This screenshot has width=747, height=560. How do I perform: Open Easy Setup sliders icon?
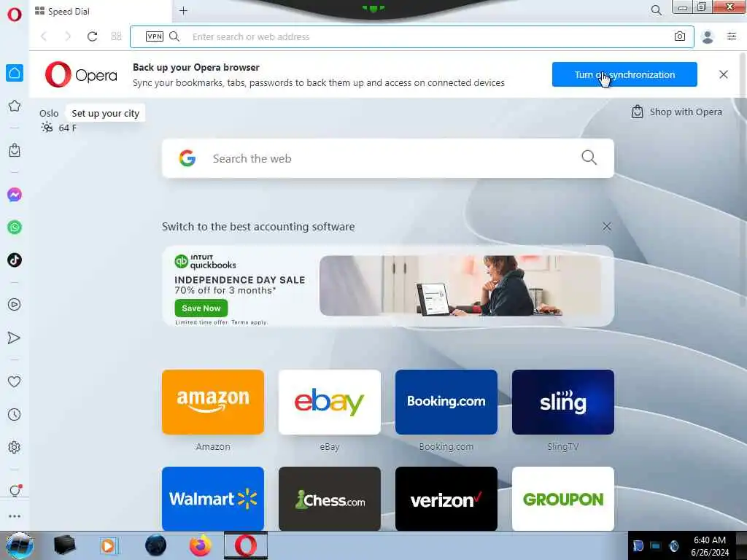tap(732, 36)
